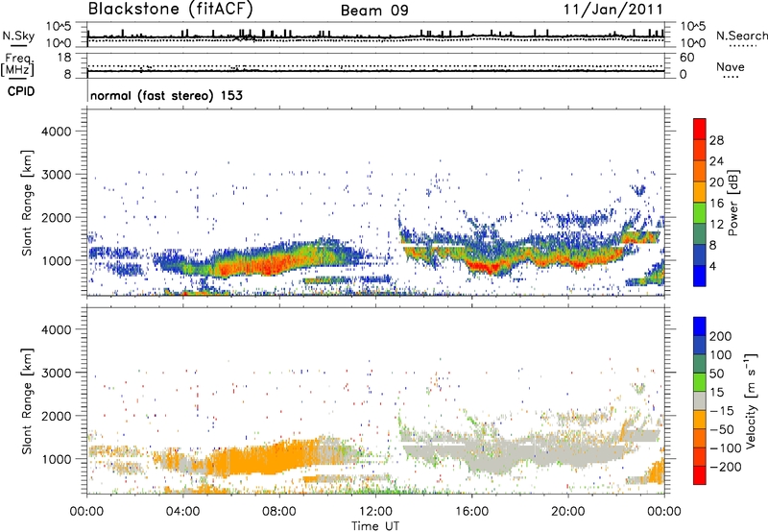Viewport: 768px width, 532px height.
Task: Click the red top segment of Power colorbar
Action: tap(700, 129)
